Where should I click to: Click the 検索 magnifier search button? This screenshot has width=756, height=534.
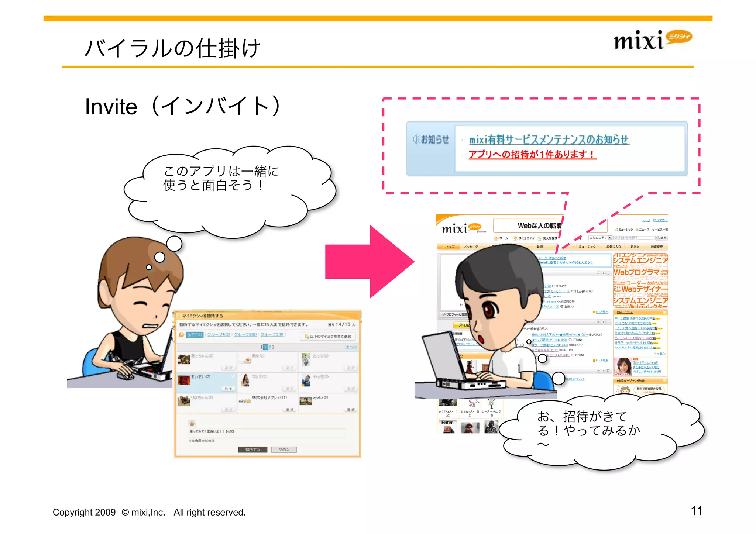click(661, 238)
